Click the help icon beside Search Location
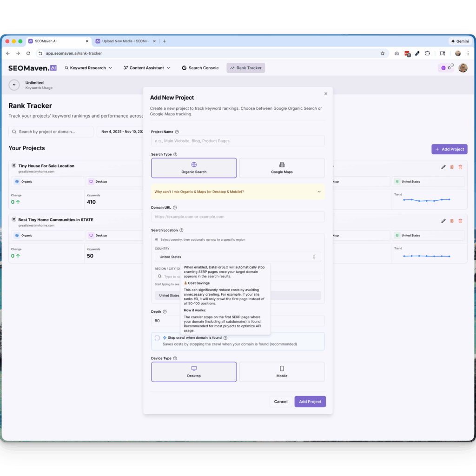The image size is (476, 476). tap(181, 230)
